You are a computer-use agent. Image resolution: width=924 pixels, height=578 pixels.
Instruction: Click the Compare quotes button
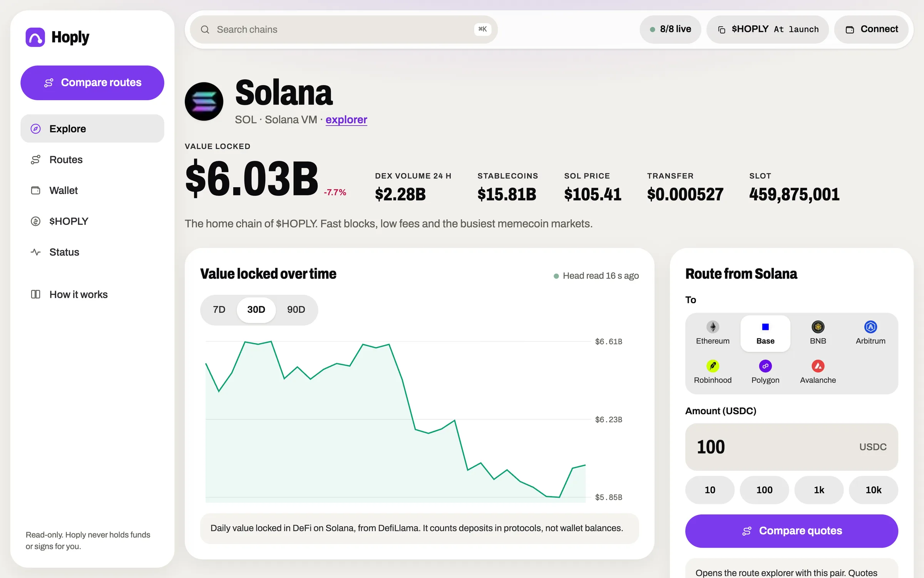tap(792, 531)
